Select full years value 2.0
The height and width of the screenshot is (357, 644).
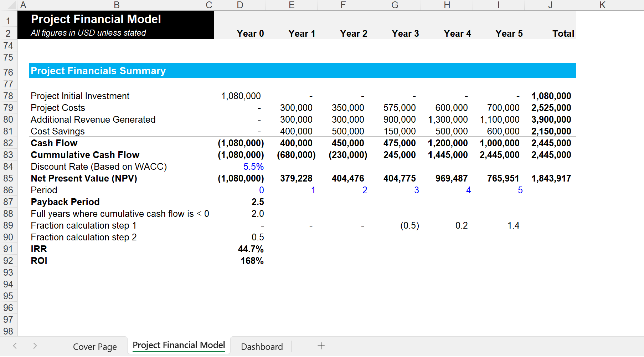[258, 214]
